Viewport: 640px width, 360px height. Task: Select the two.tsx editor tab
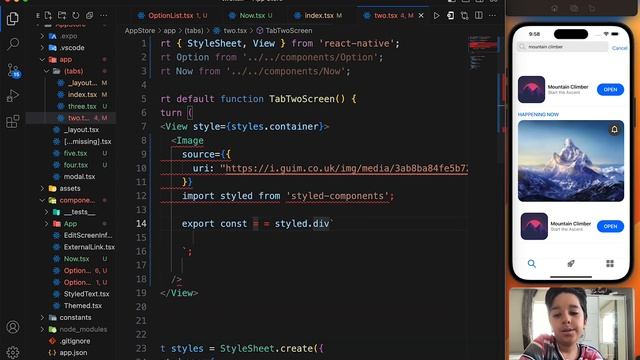coord(386,16)
